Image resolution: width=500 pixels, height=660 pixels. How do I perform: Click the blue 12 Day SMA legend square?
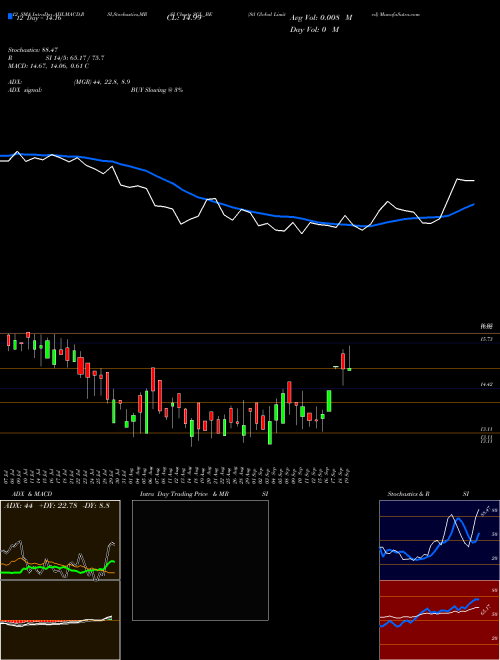point(11,16)
